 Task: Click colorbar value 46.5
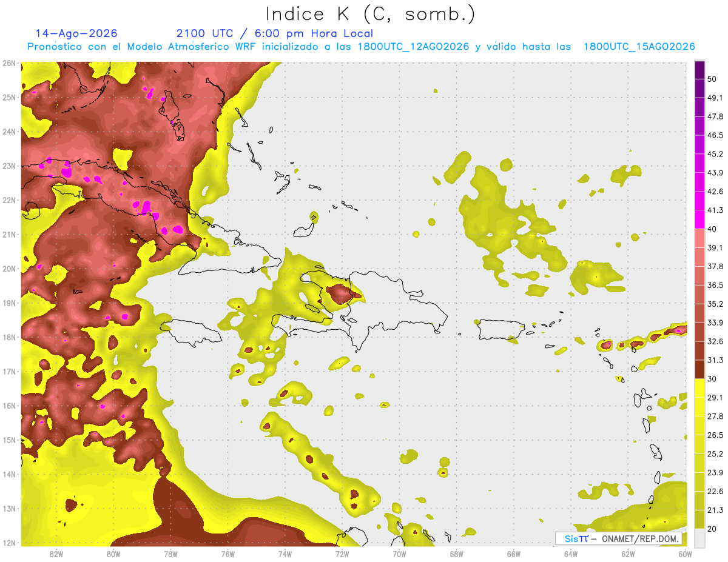pyautogui.click(x=715, y=135)
